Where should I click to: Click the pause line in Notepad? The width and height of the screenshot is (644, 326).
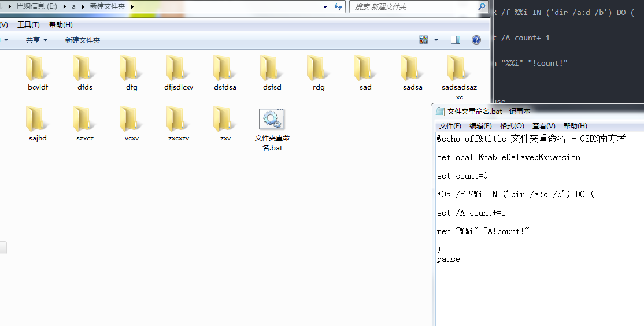tap(449, 259)
